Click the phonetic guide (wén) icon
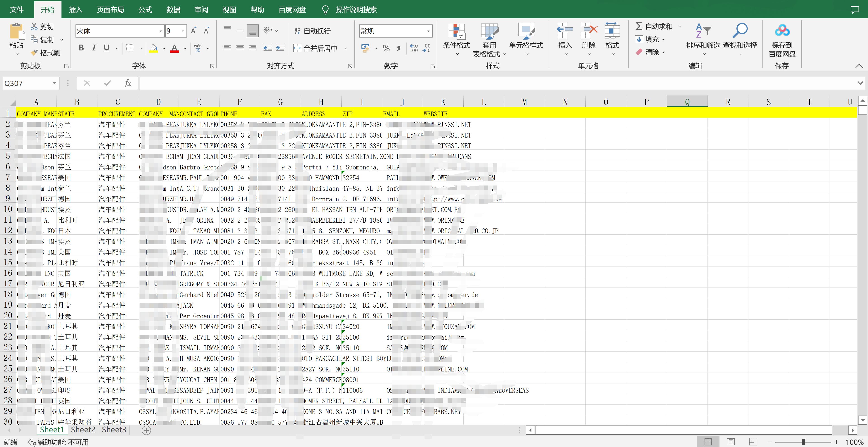 (x=198, y=48)
